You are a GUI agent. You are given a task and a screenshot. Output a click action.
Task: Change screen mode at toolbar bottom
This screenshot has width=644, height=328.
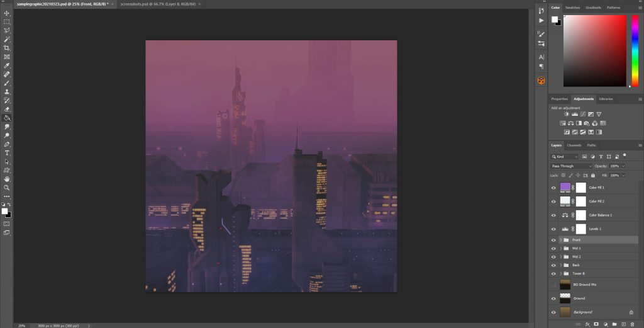pos(6,233)
